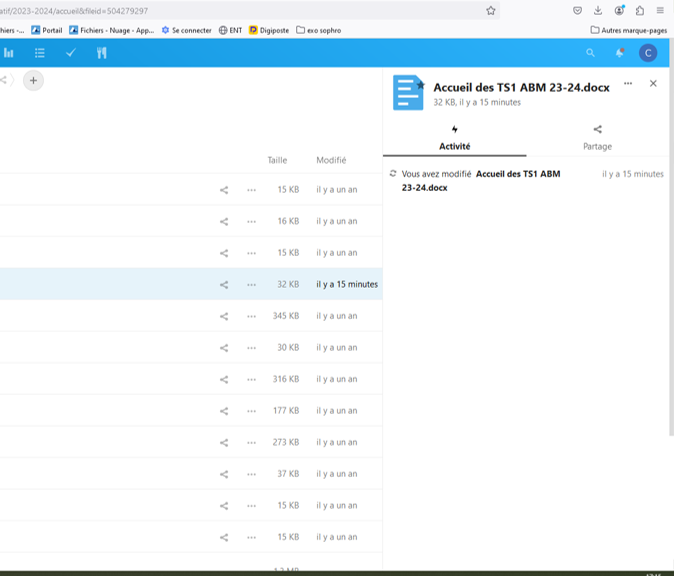Open the three-dot menu on the 177 KB row
The height and width of the screenshot is (576, 674).
click(x=251, y=411)
